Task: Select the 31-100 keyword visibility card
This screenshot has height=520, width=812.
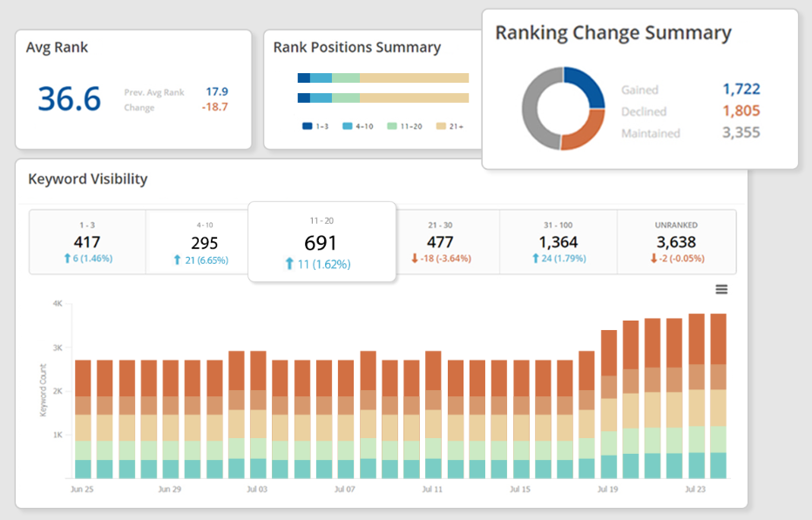Action: point(558,240)
